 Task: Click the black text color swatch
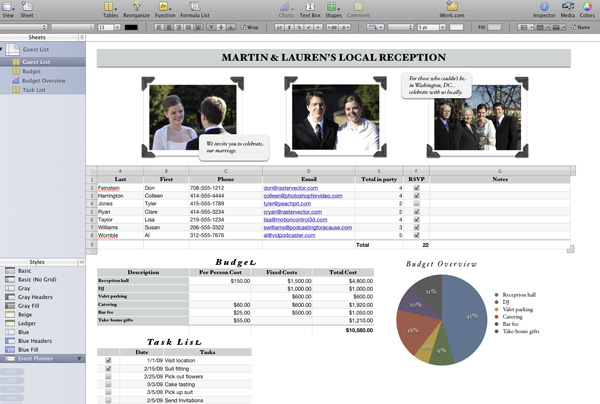pos(131,27)
